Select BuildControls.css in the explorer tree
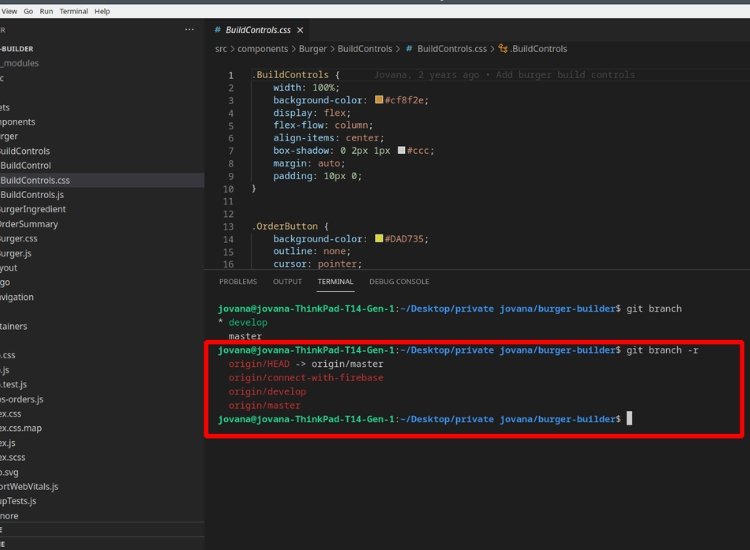 [101, 180]
